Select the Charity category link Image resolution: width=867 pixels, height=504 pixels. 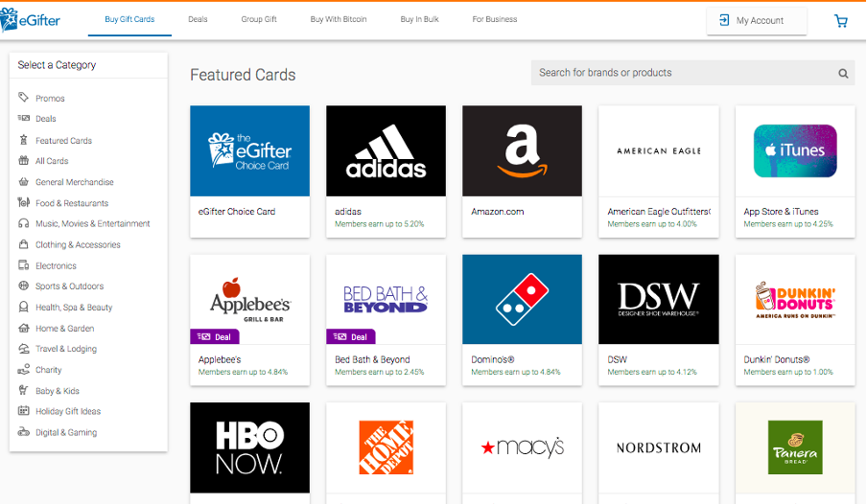coord(49,370)
